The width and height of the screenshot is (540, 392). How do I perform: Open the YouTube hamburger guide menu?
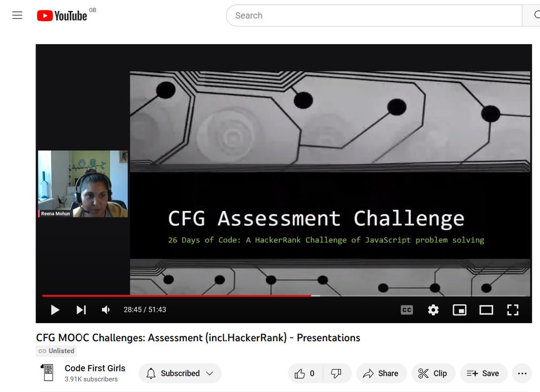pyautogui.click(x=17, y=16)
